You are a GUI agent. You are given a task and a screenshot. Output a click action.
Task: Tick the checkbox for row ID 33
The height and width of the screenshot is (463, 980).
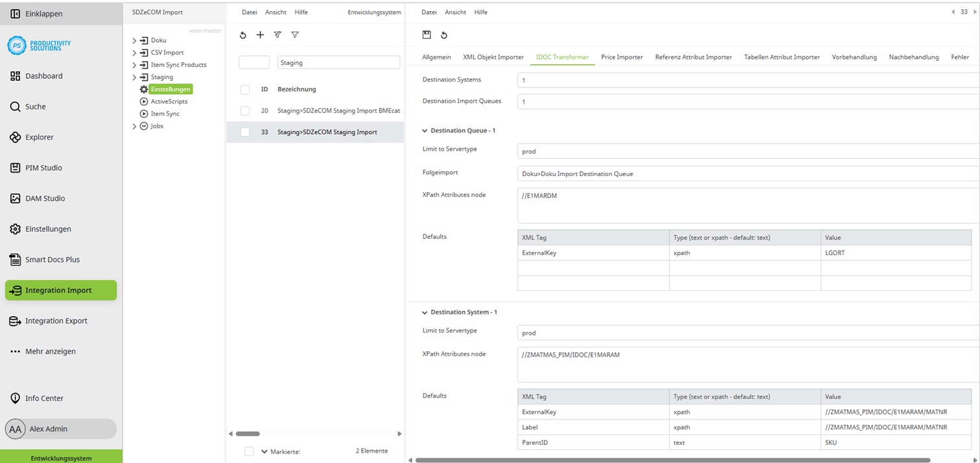tap(245, 131)
